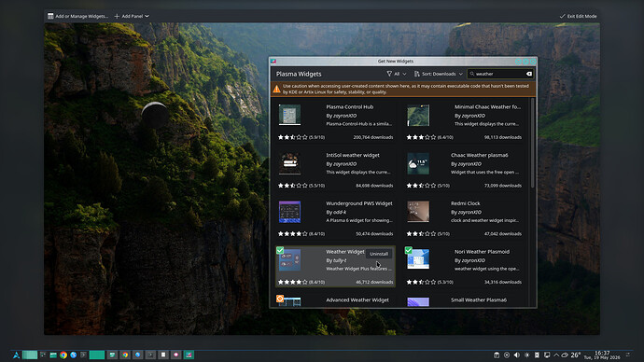Image resolution: width=644 pixels, height=362 pixels.
Task: Click the 200,764 downloads text
Action: [x=373, y=137]
